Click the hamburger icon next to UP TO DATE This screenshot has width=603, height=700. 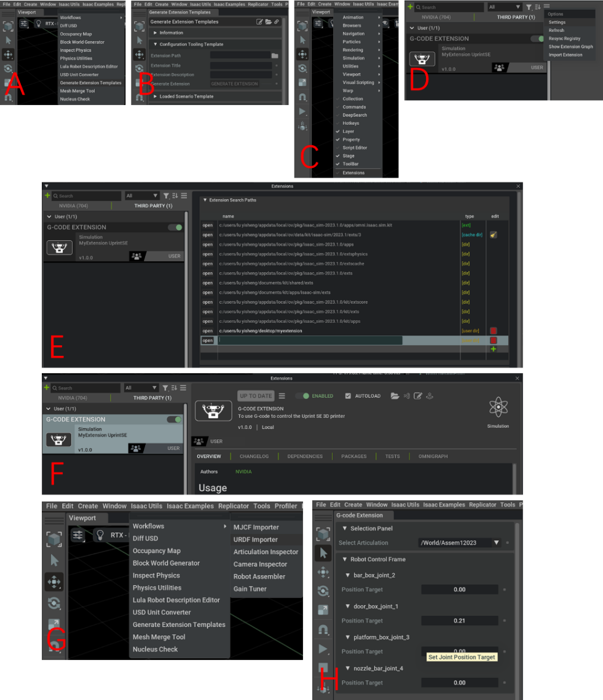(282, 396)
